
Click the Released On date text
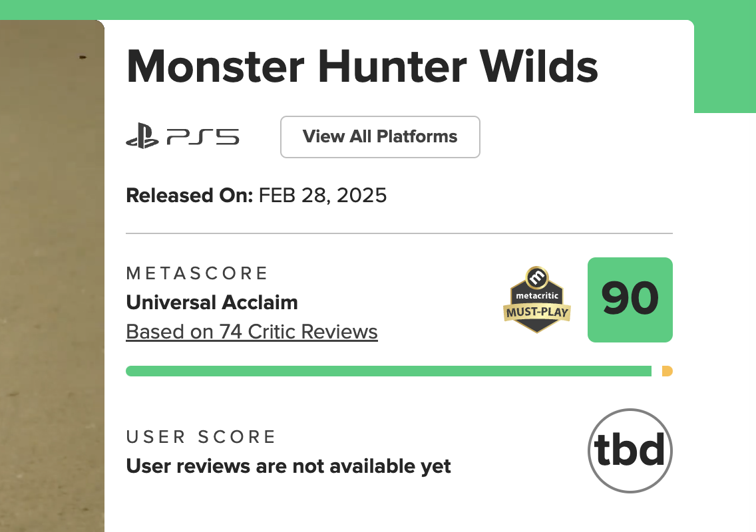pyautogui.click(x=256, y=196)
